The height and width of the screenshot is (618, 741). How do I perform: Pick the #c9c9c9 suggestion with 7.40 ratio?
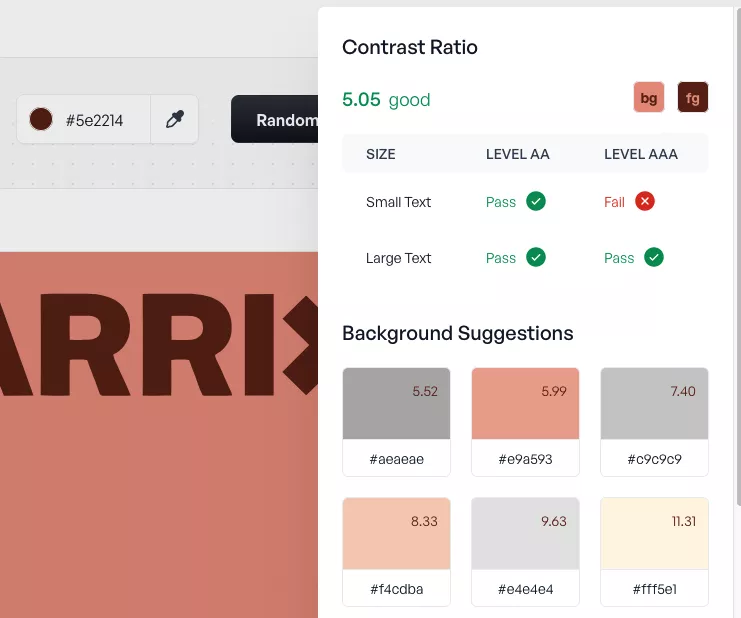[654, 422]
